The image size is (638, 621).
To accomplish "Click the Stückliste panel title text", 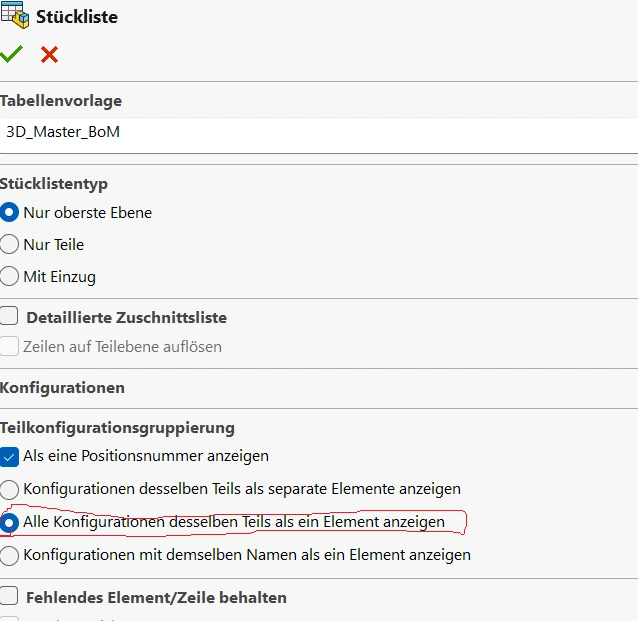I will pyautogui.click(x=76, y=17).
